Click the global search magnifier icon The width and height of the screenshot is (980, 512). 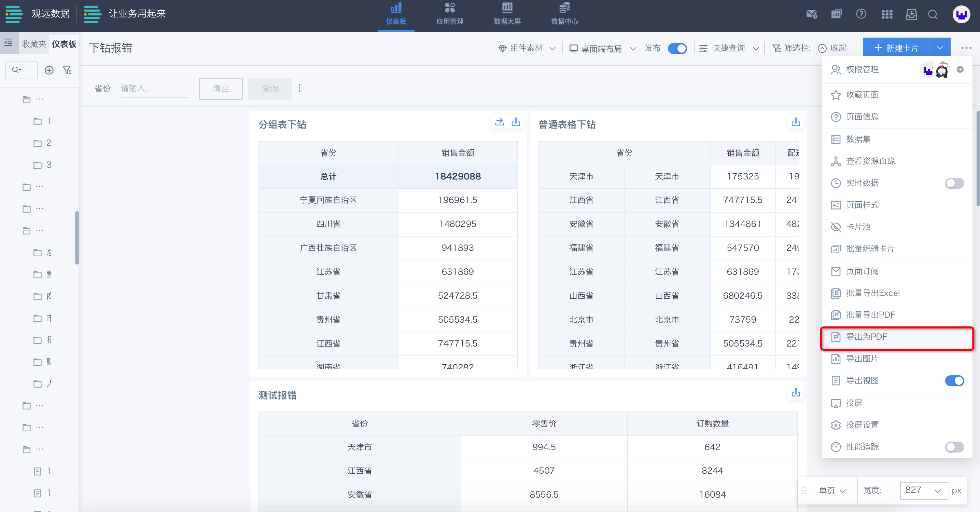(x=933, y=14)
